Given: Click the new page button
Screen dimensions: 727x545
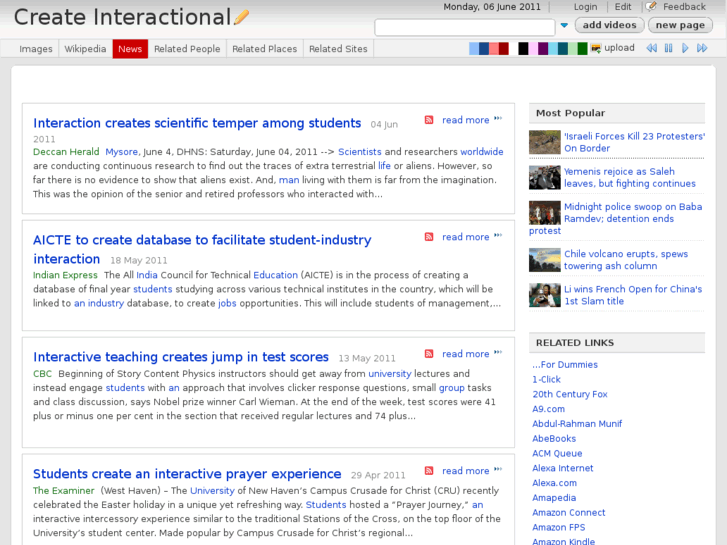Looking at the screenshot, I should tap(680, 25).
